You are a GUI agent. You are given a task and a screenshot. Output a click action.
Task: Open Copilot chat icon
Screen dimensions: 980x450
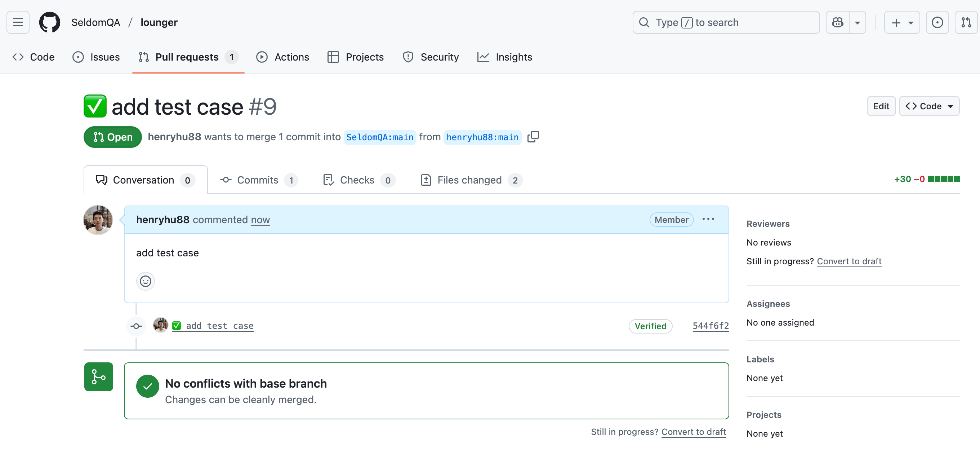pyautogui.click(x=837, y=22)
